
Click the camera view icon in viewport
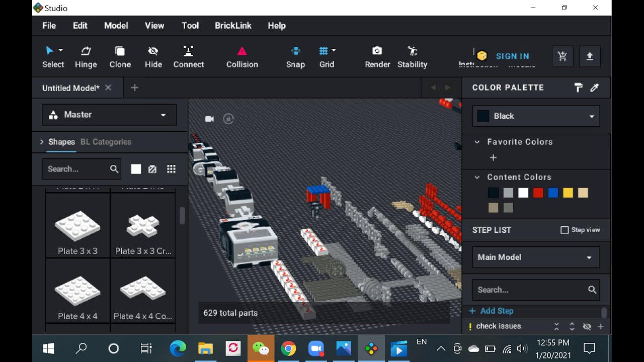pos(209,119)
